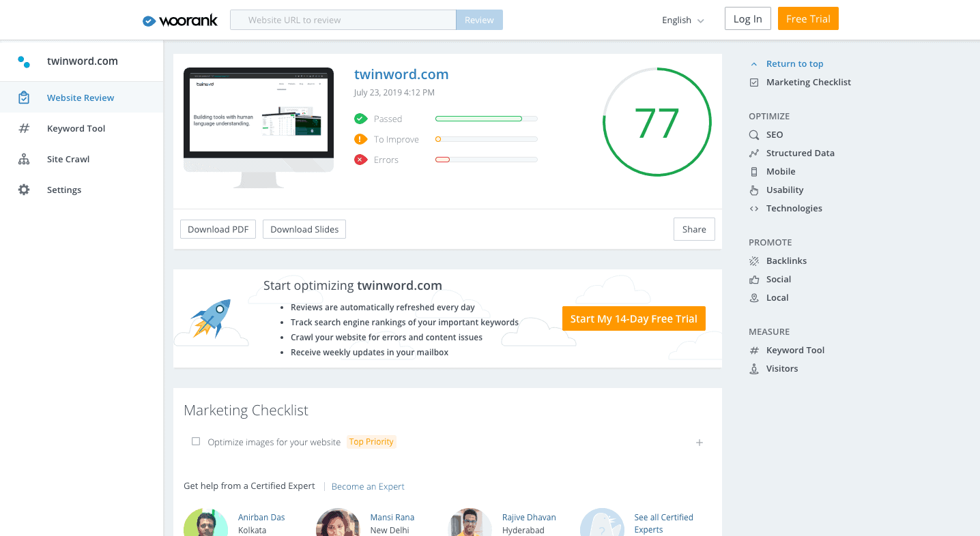The width and height of the screenshot is (980, 536).
Task: Click the red Errors cross icon
Action: [360, 160]
